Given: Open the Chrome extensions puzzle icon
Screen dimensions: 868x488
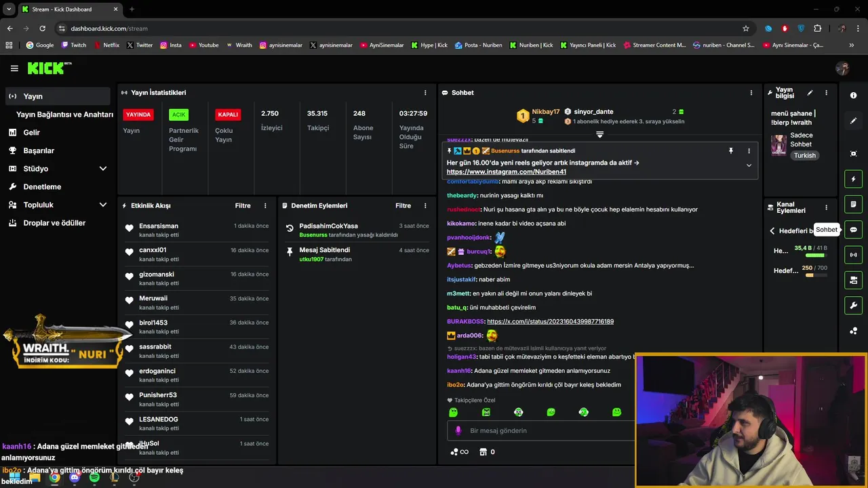Looking at the screenshot, I should pyautogui.click(x=817, y=28).
